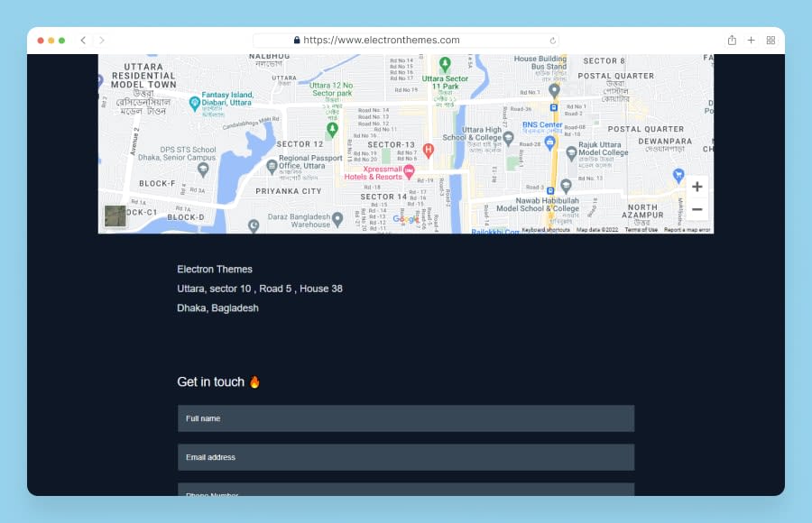812x523 pixels.
Task: Click BLOCK-F map label
Action: click(157, 183)
